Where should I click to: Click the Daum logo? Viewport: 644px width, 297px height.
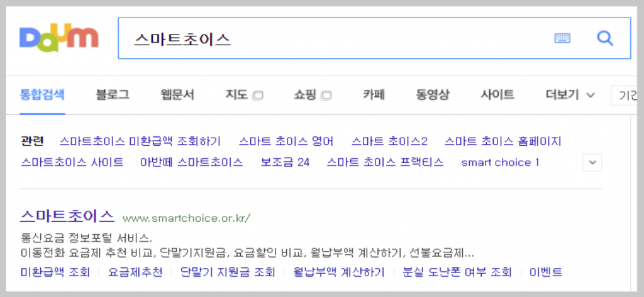pyautogui.click(x=58, y=38)
